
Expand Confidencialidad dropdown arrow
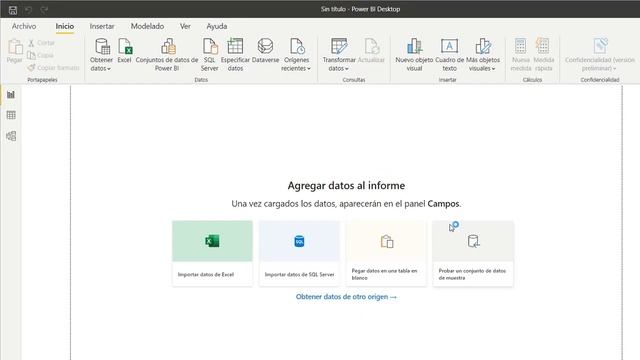click(615, 69)
